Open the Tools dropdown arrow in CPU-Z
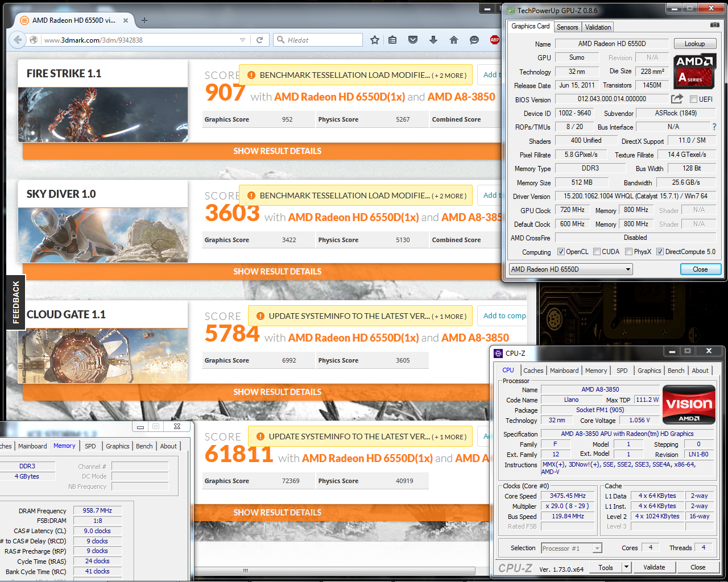 coord(626,567)
